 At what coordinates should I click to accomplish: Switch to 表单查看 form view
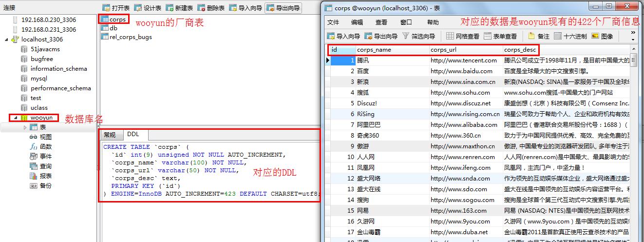[x=500, y=36]
